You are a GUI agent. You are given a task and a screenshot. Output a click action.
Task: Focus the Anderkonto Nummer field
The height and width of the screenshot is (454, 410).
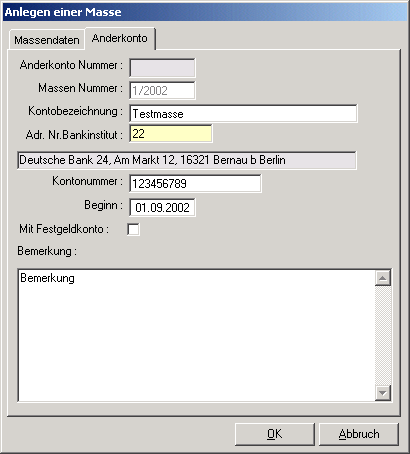tap(162, 68)
